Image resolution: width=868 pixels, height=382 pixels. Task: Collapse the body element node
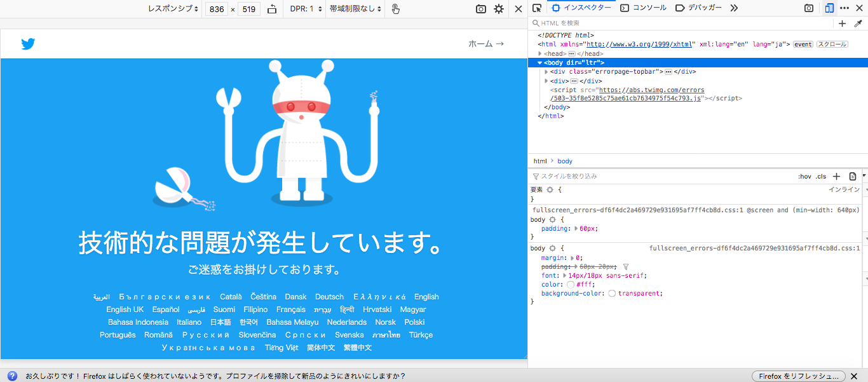pyautogui.click(x=540, y=63)
